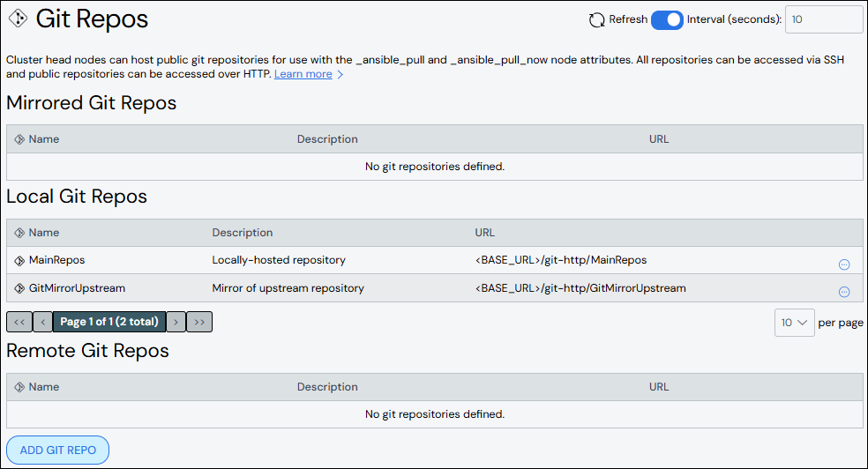
Task: Click the URL header in Local Git Repos
Action: point(484,233)
